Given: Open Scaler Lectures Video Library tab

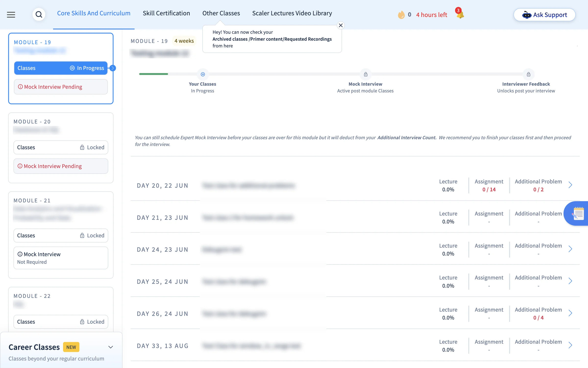Looking at the screenshot, I should pos(292,13).
